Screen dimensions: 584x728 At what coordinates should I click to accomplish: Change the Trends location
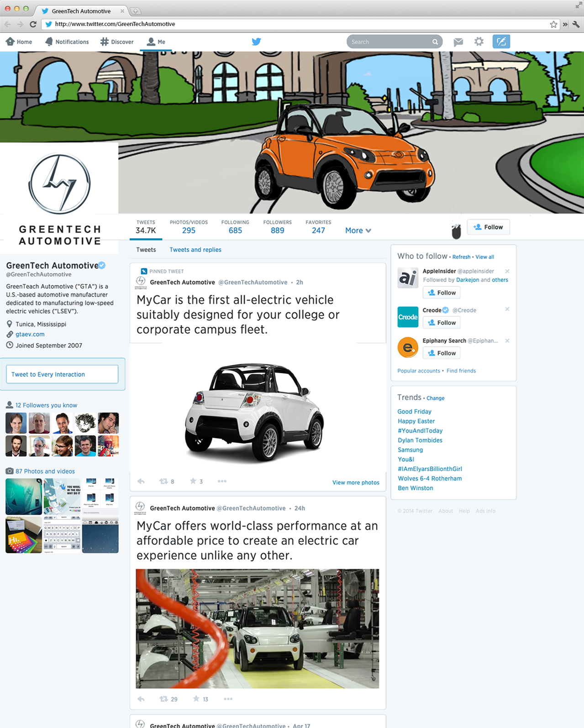coord(435,398)
